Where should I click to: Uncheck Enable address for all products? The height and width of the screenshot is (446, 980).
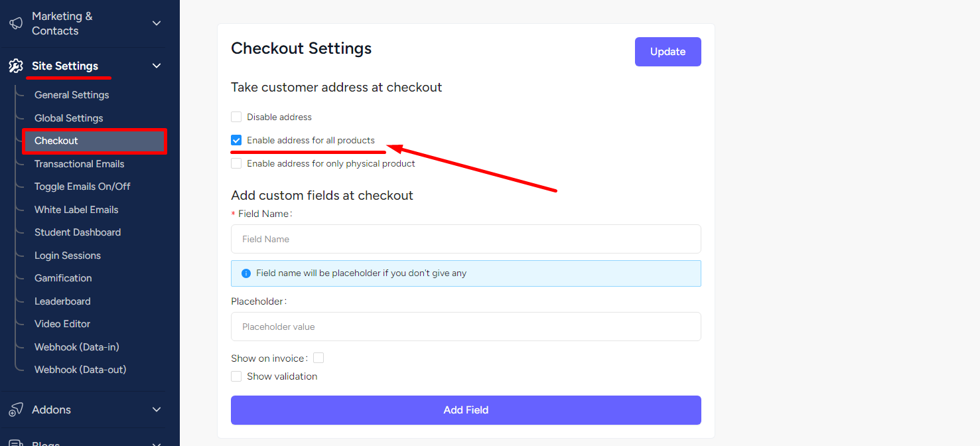coord(236,140)
